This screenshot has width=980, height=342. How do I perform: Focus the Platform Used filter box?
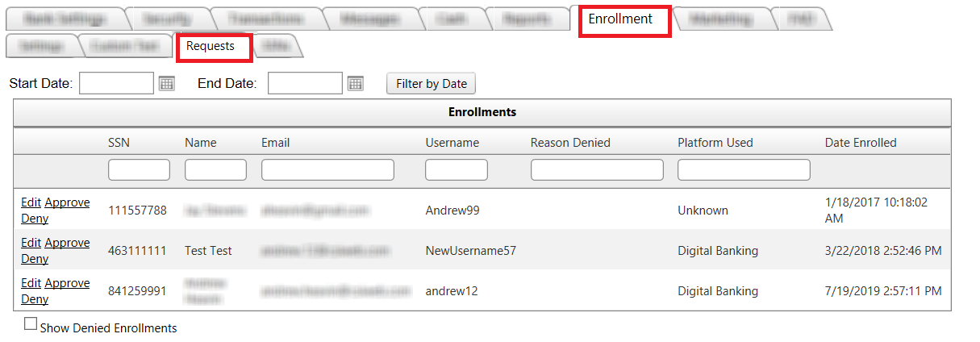pyautogui.click(x=744, y=169)
